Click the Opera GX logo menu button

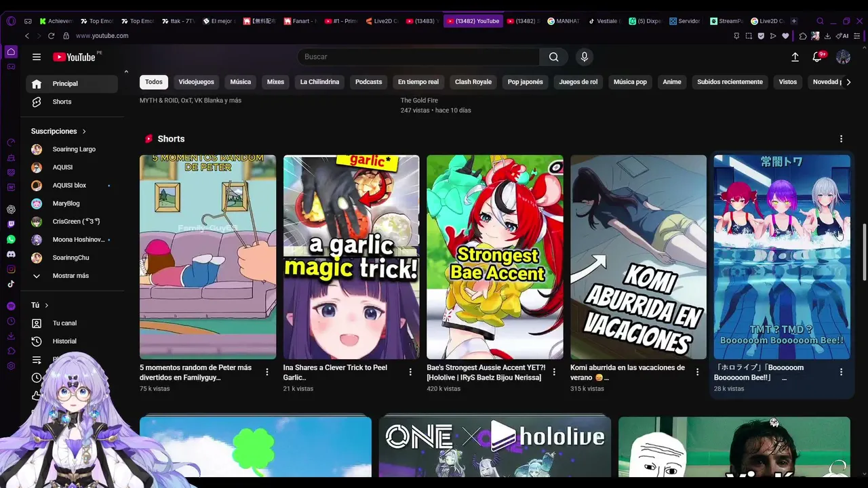coord(11,21)
